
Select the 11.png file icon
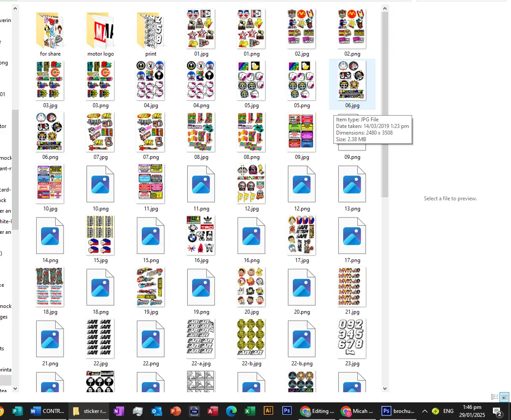201,184
